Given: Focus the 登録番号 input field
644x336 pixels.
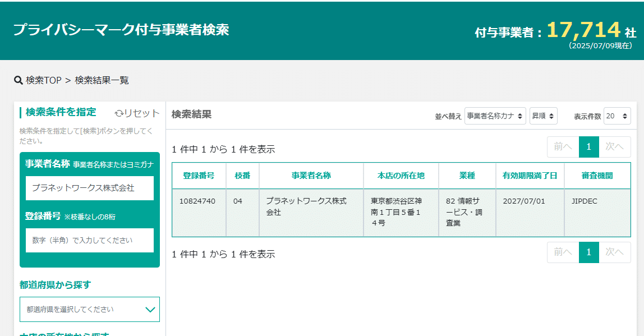Looking at the screenshot, I should click(x=90, y=240).
